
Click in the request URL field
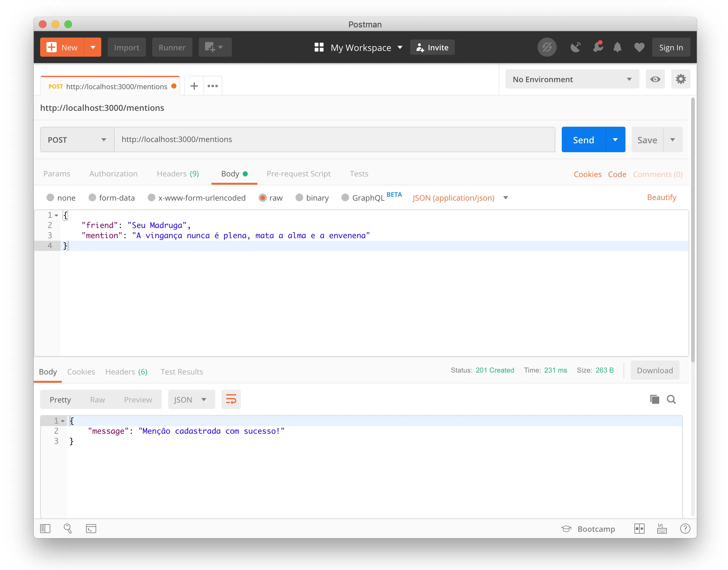tap(334, 139)
